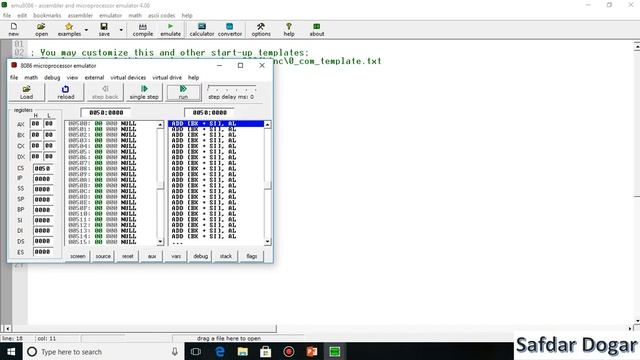Click the SP register value field
The height and width of the screenshot is (360, 640).
tap(42, 200)
